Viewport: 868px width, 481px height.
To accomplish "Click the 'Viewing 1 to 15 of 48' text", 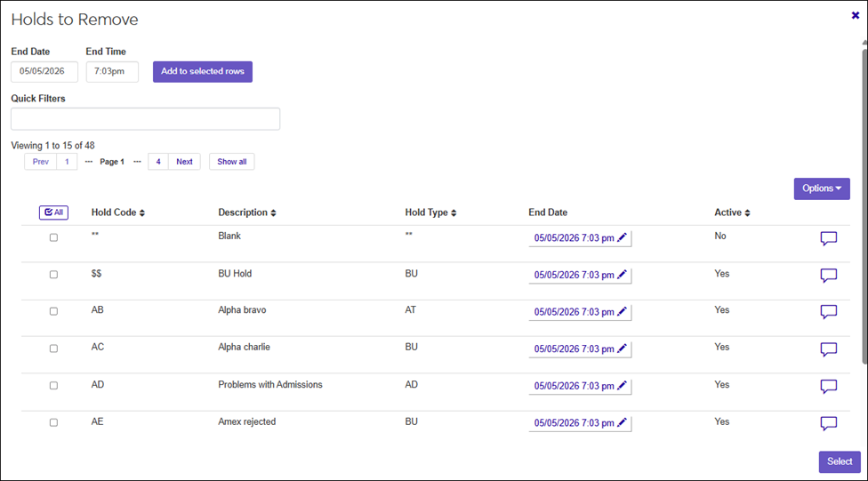I will point(52,146).
